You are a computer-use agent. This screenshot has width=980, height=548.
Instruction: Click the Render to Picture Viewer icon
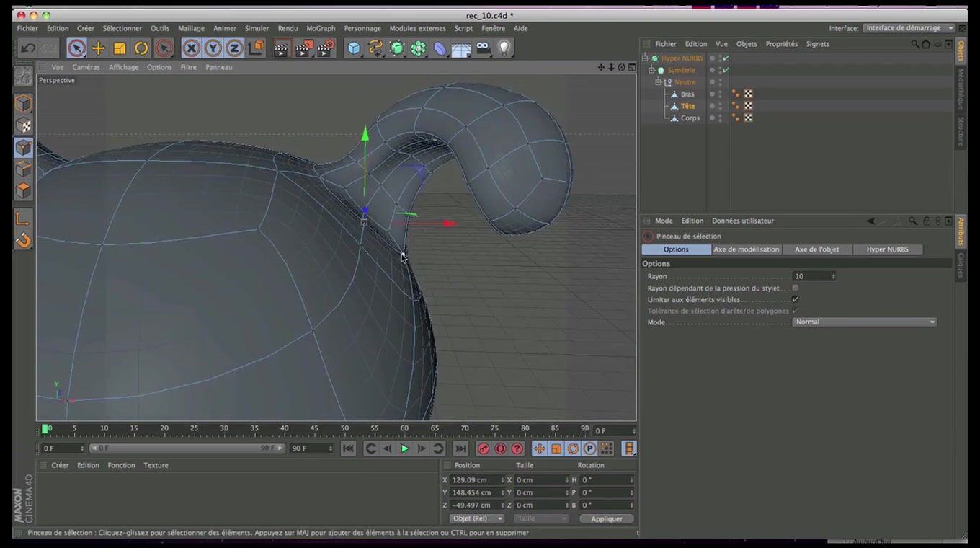point(303,48)
